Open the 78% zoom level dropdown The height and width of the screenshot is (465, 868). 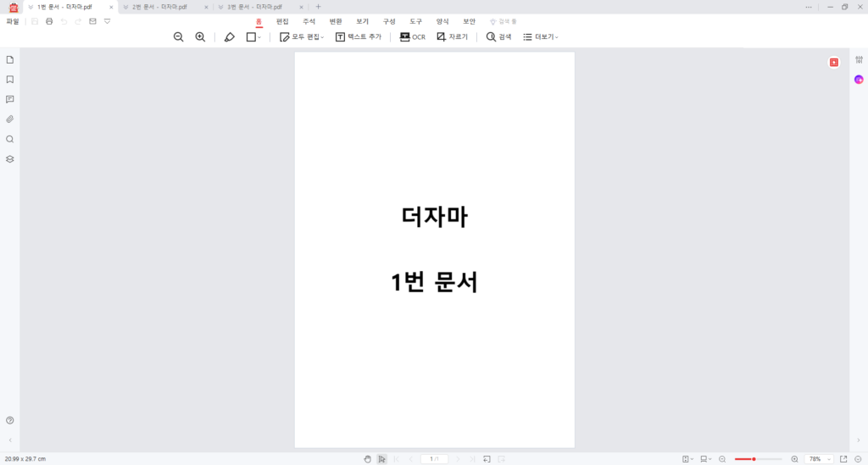pyautogui.click(x=820, y=459)
